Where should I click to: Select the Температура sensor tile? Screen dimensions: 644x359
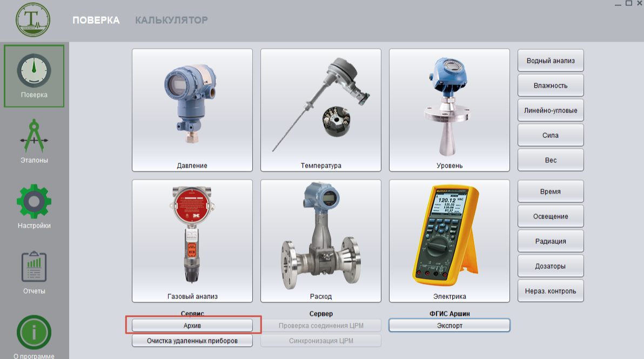point(321,110)
